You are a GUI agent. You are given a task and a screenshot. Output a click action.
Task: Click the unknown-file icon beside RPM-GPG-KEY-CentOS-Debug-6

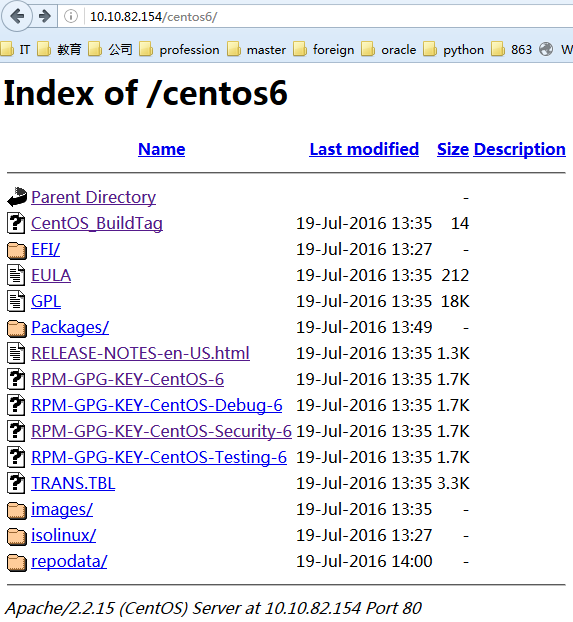[16, 405]
